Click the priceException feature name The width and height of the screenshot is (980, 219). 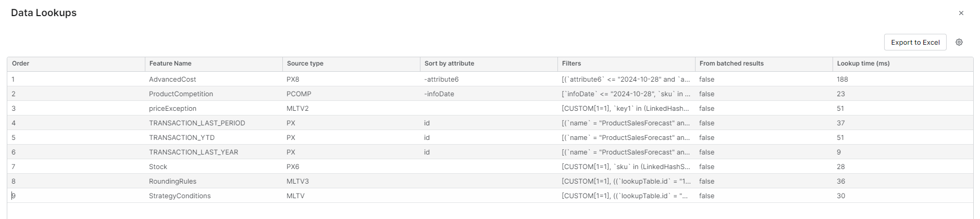[x=172, y=109]
